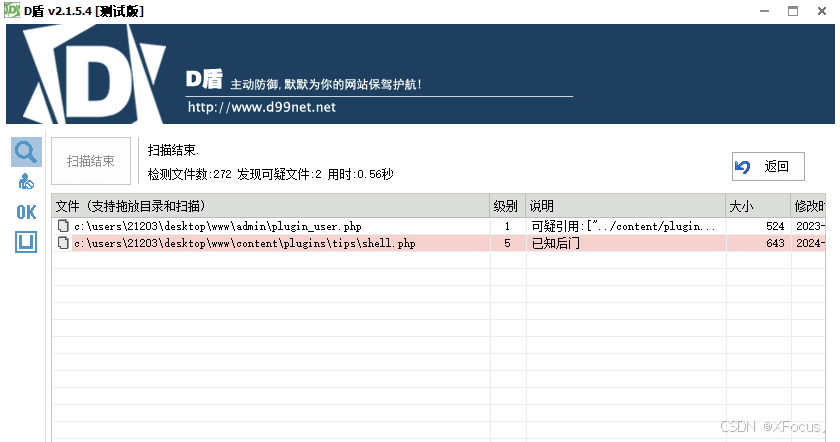Sort by the 修改时间 column header
The height and width of the screenshot is (442, 840).
808,206
